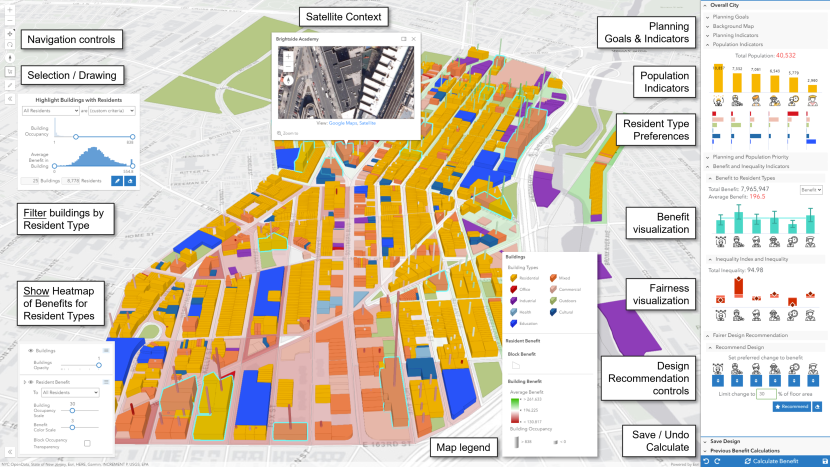Adjust third resident's preferred benefit change stepper
Viewport: 830px width, 467px height.
[x=756, y=381]
